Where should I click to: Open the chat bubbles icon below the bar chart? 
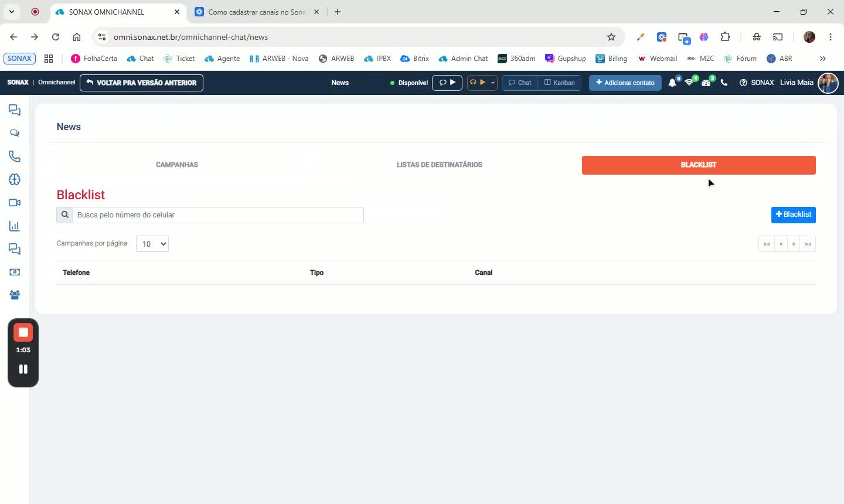pyautogui.click(x=15, y=249)
